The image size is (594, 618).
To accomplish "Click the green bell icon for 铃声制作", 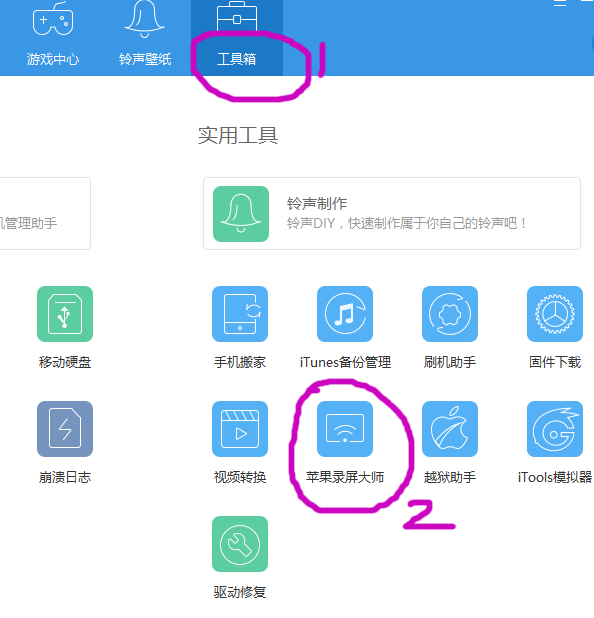I will click(241, 214).
